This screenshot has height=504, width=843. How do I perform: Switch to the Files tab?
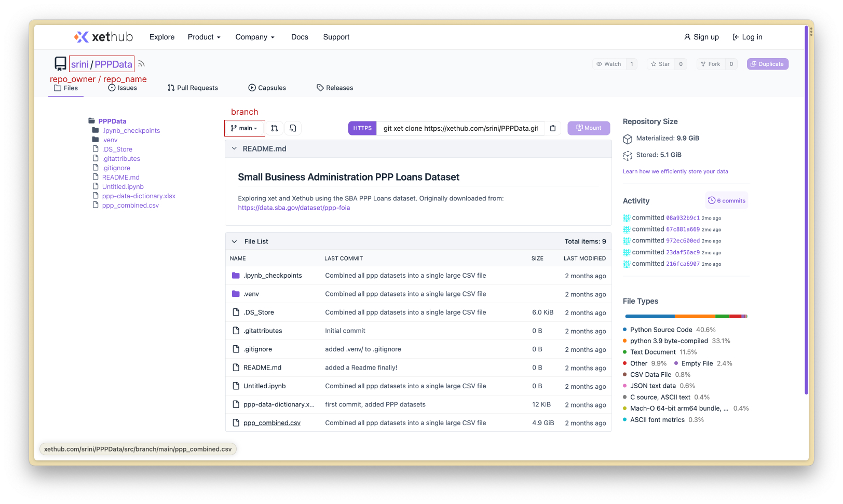[66, 88]
